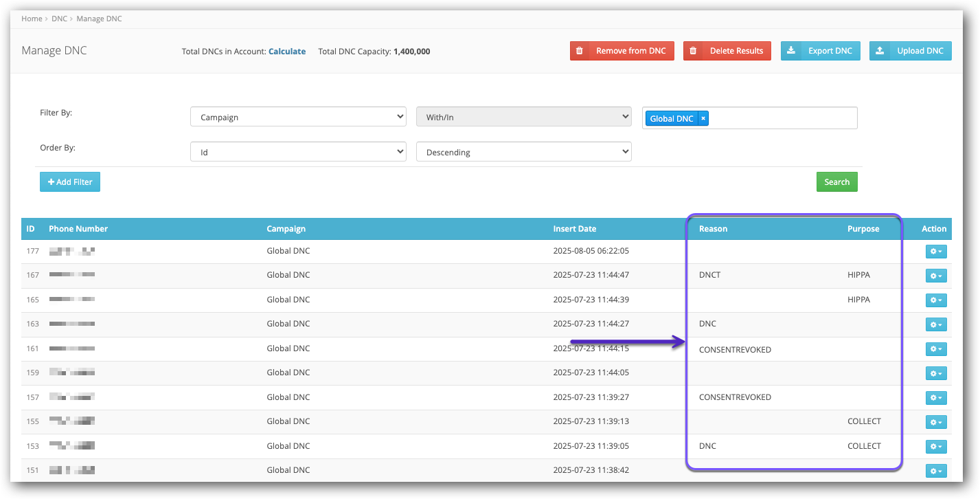Open gear action menu for ID 161
This screenshot has height=499, width=980.
coord(936,349)
